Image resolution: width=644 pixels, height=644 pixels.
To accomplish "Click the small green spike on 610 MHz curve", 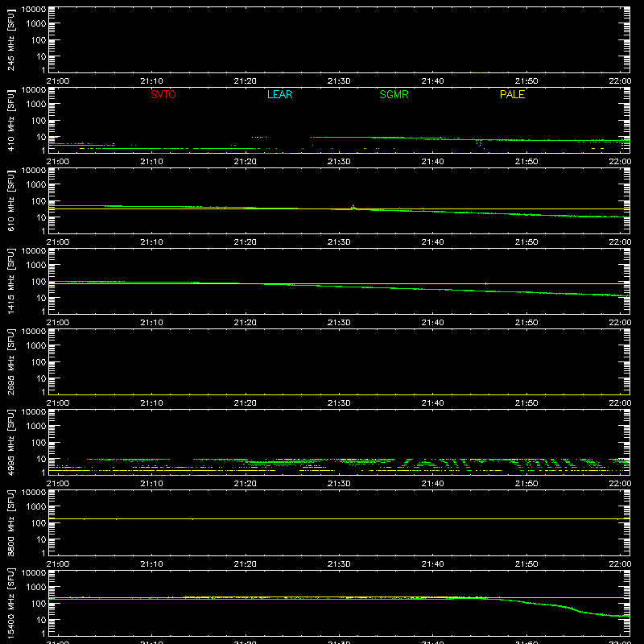I will coord(353,207).
